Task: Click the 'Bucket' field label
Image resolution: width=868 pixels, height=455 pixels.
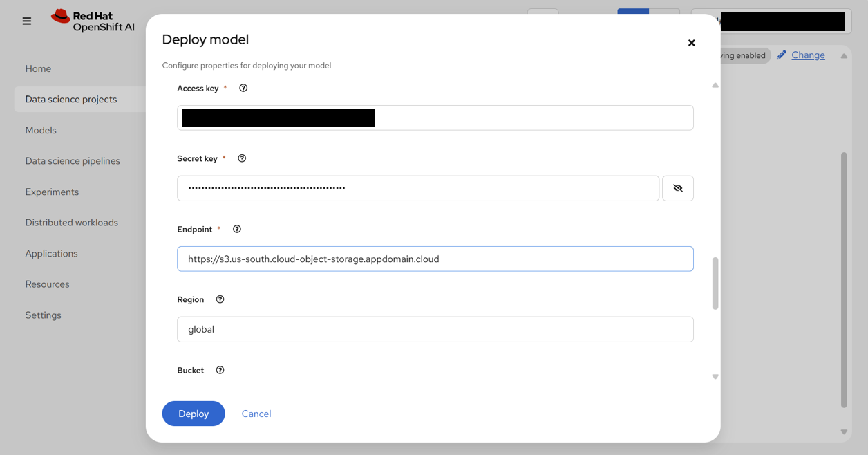Action: click(x=190, y=370)
